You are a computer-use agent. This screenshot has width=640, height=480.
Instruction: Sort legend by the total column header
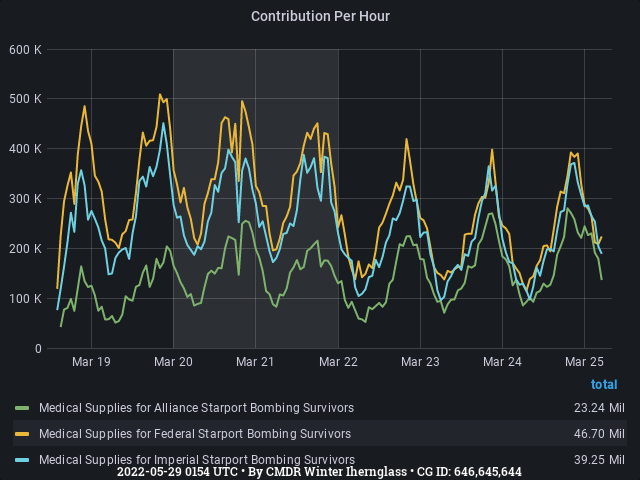pyautogui.click(x=604, y=384)
